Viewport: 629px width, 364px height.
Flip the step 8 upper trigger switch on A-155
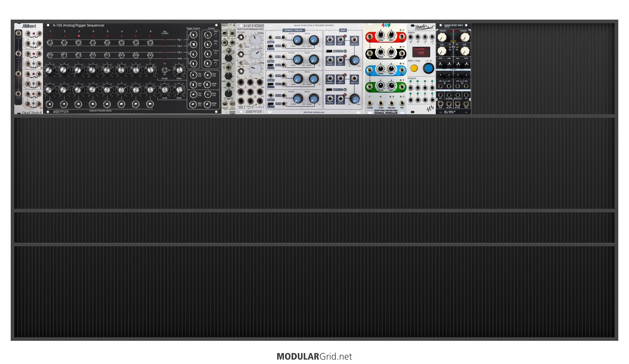[150, 43]
